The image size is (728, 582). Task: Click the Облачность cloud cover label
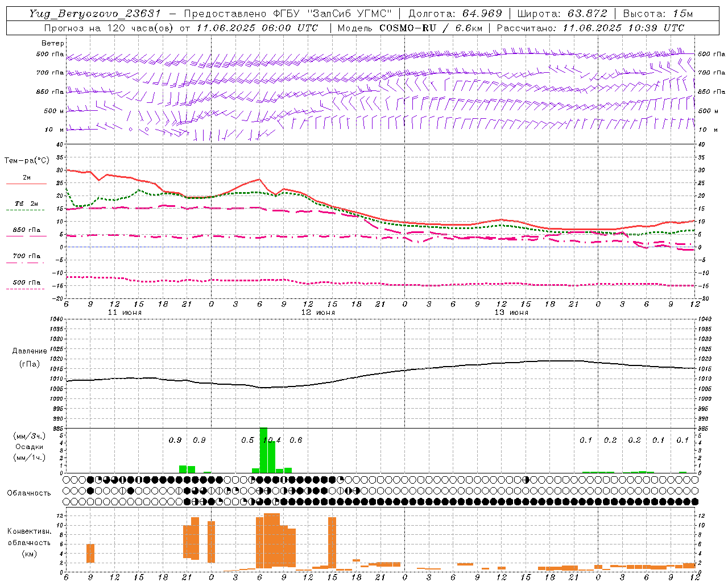click(x=29, y=493)
